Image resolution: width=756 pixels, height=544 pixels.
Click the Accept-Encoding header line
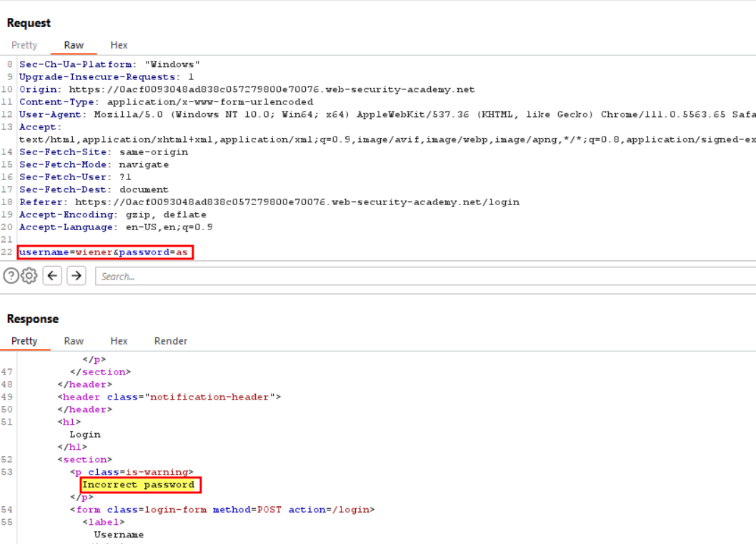(113, 214)
